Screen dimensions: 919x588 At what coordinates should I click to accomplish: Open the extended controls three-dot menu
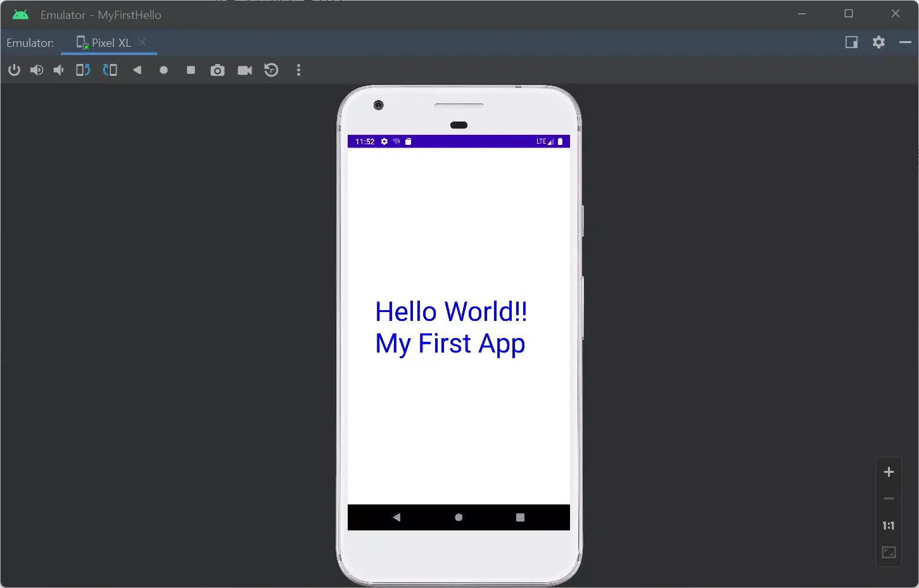point(298,70)
